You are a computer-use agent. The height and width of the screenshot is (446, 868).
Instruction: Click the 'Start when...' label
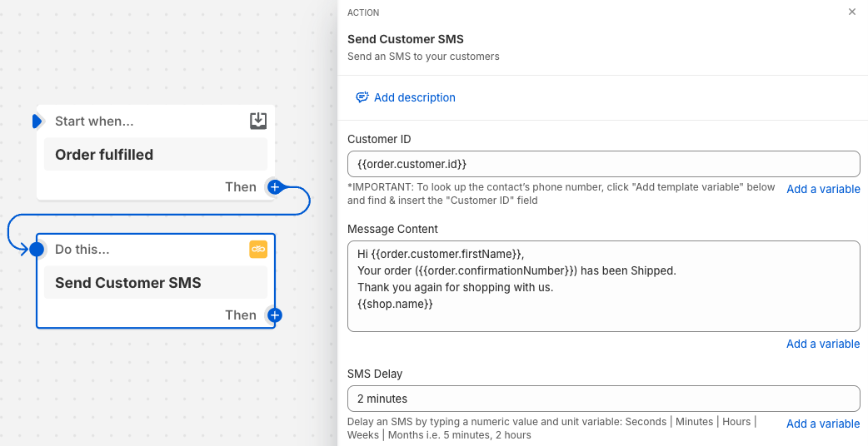point(94,121)
